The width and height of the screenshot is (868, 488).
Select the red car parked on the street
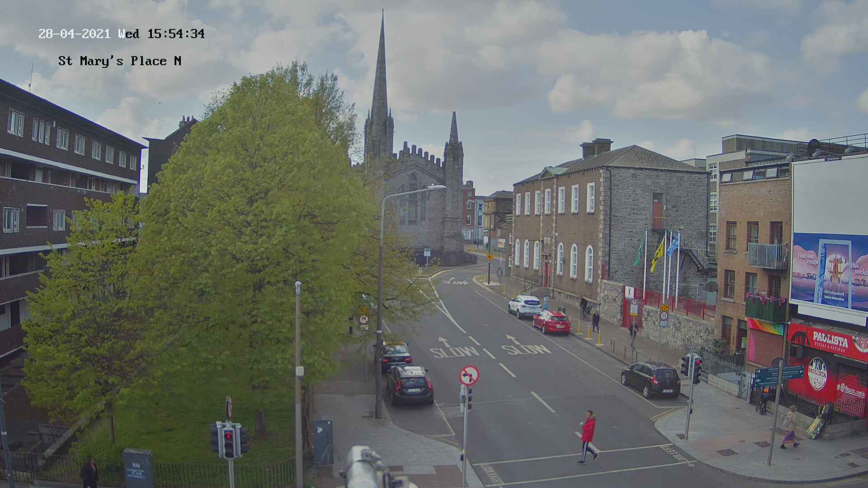[x=551, y=322]
